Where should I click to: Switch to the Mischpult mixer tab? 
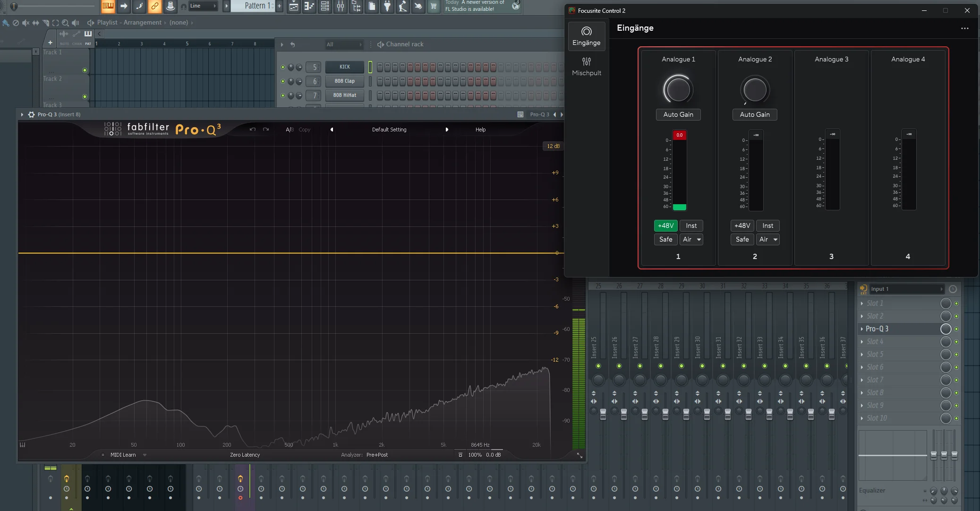tap(586, 66)
